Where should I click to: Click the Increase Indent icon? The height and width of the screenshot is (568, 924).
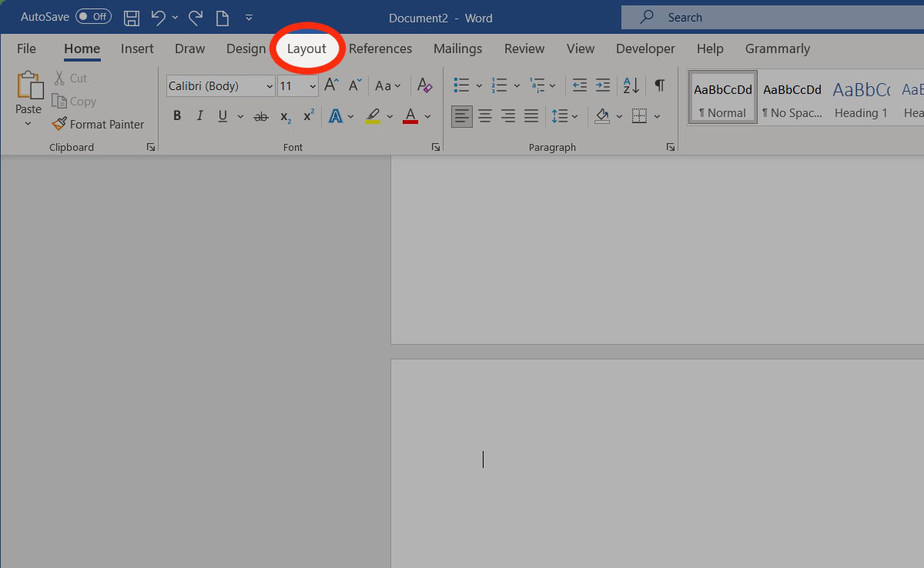603,85
